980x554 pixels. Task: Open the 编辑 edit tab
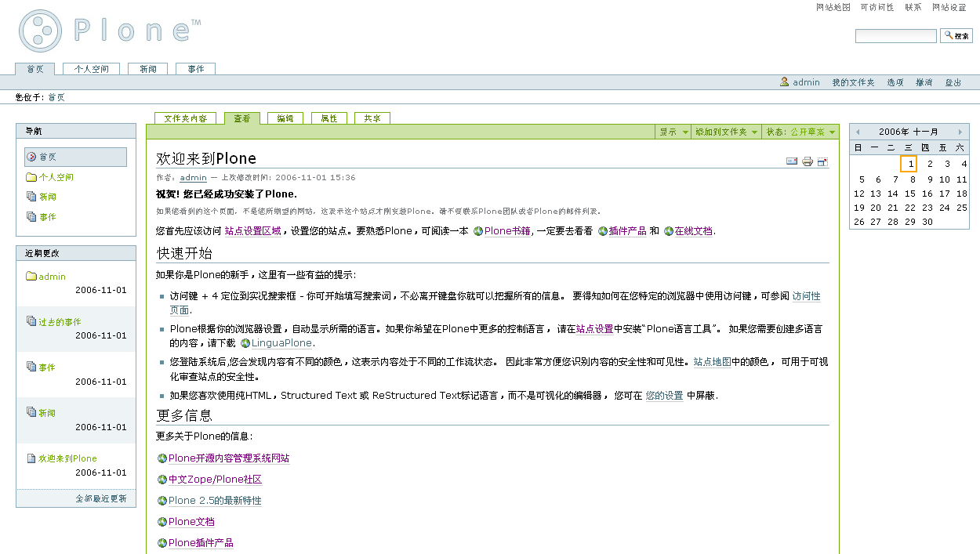tap(285, 118)
